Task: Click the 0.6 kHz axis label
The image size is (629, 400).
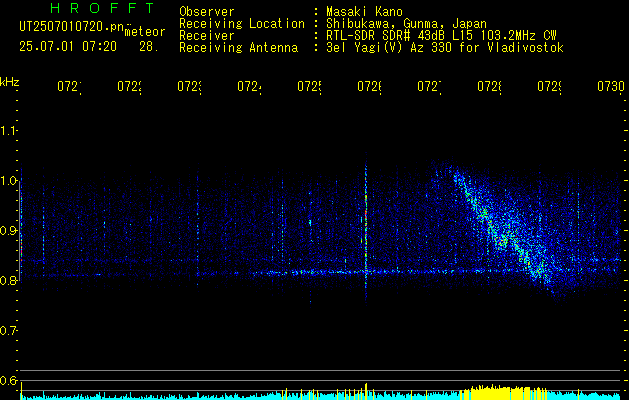Action: [x=8, y=381]
